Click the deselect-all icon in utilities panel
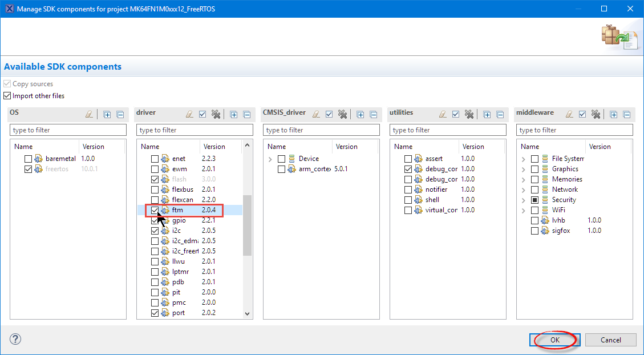Viewport: 644px width, 355px height. pyautogui.click(x=469, y=114)
